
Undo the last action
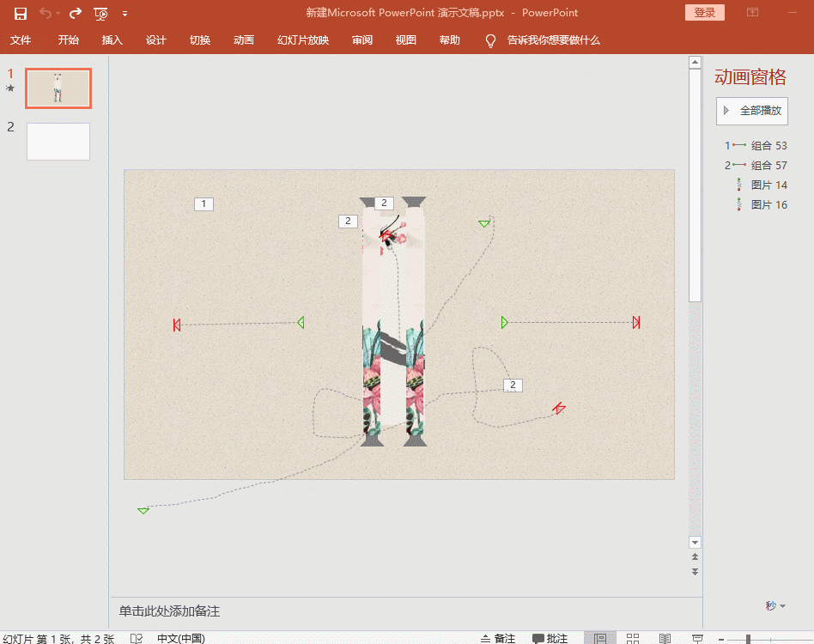coord(46,14)
